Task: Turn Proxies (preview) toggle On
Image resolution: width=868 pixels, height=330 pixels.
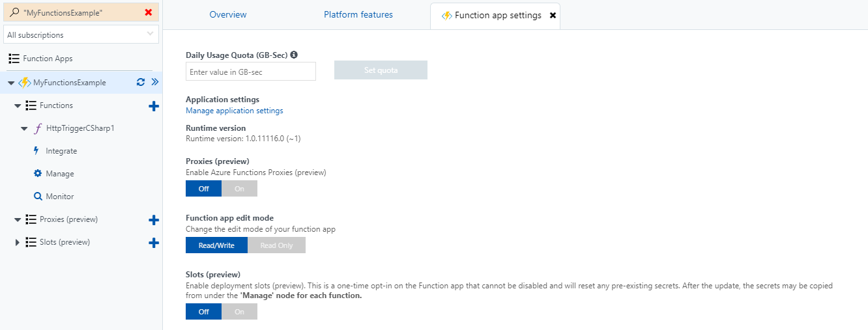Action: pyautogui.click(x=239, y=189)
